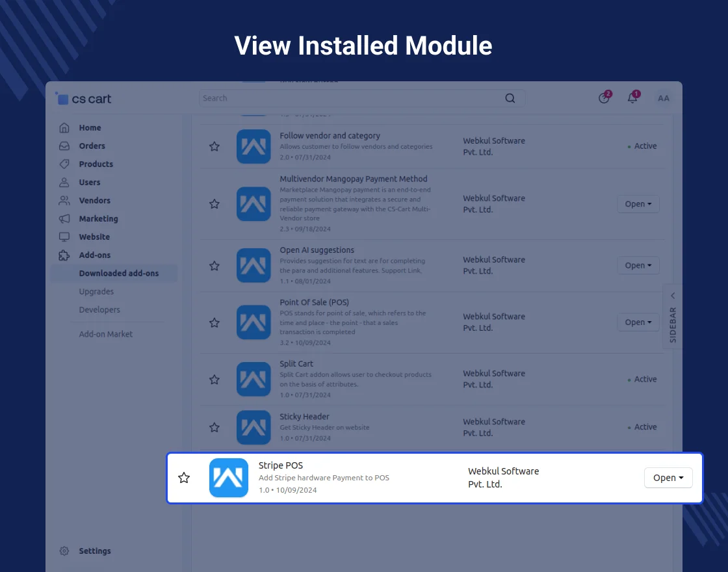Click Webkul Software Pvt. Ltd. in Stripe POS row
The height and width of the screenshot is (572, 728).
(x=503, y=477)
